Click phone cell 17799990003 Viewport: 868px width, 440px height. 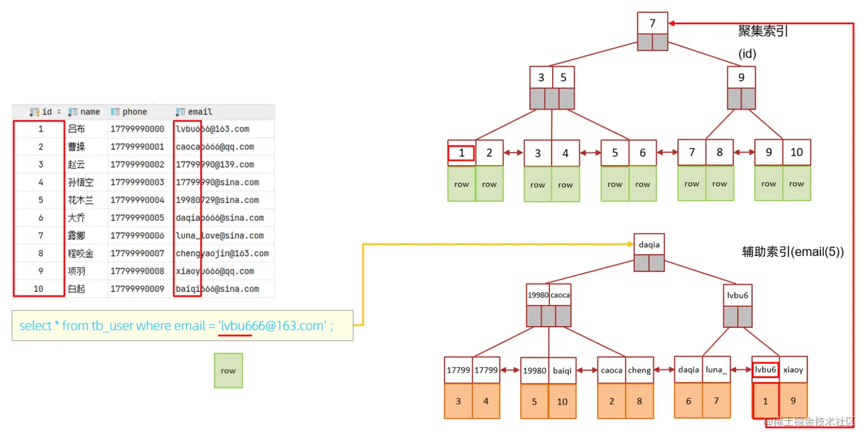(137, 183)
